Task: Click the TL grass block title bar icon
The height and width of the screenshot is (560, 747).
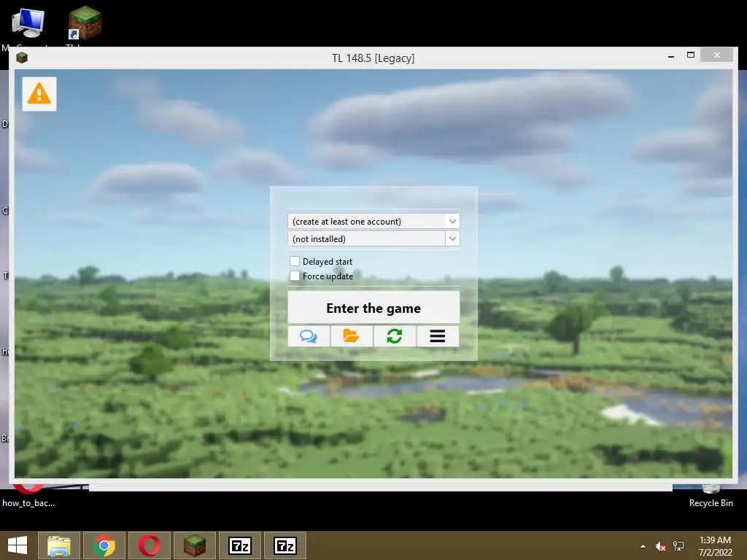Action: click(x=22, y=58)
